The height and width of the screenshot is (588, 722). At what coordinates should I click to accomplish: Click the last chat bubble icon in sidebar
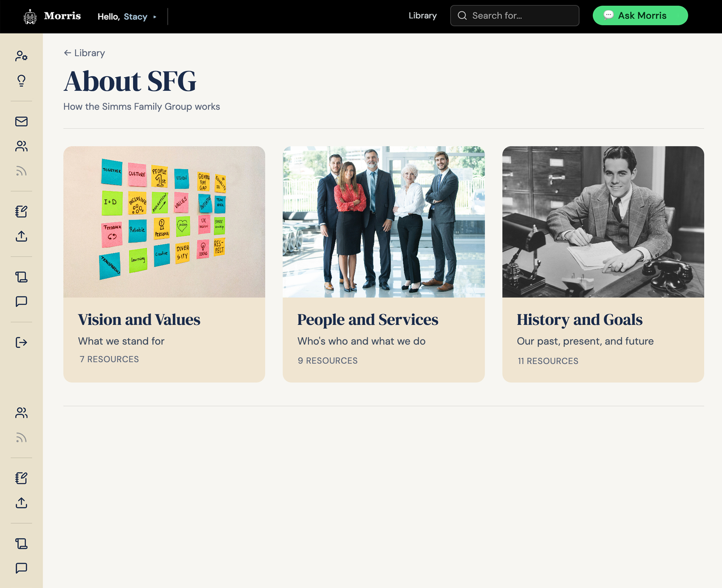pos(21,568)
